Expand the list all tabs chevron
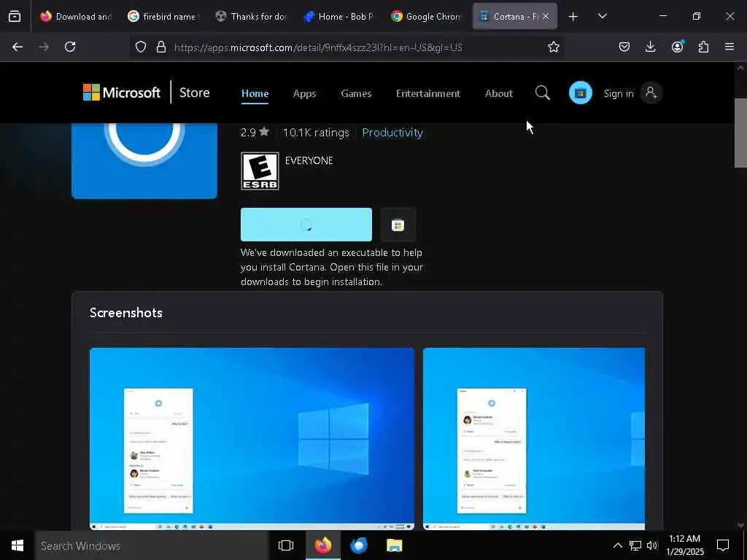 point(602,17)
